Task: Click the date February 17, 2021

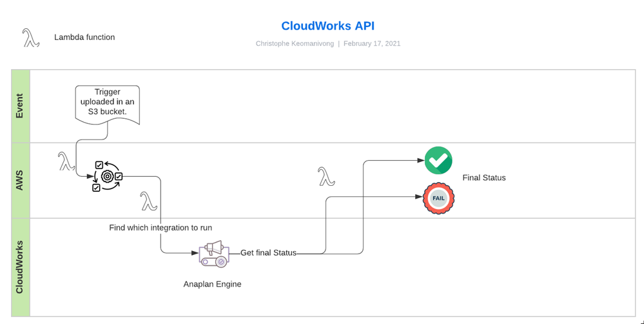Action: pyautogui.click(x=372, y=44)
